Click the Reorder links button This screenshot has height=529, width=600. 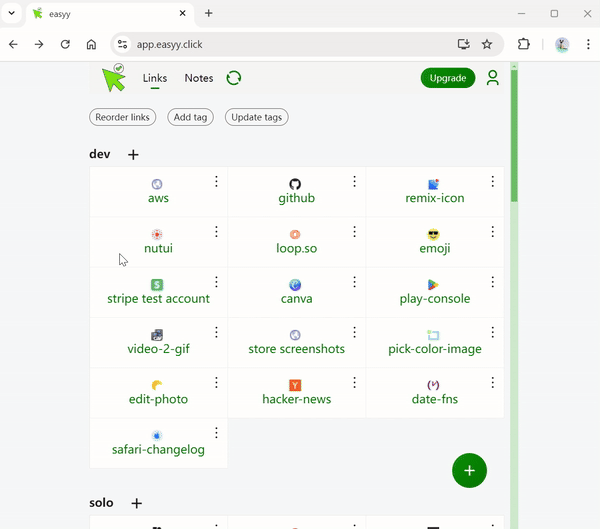point(122,117)
